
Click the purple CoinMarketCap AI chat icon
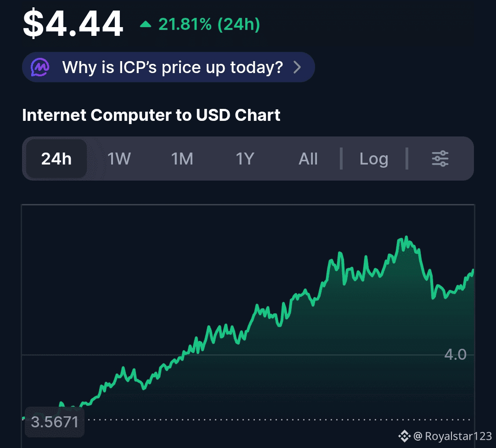coord(40,68)
